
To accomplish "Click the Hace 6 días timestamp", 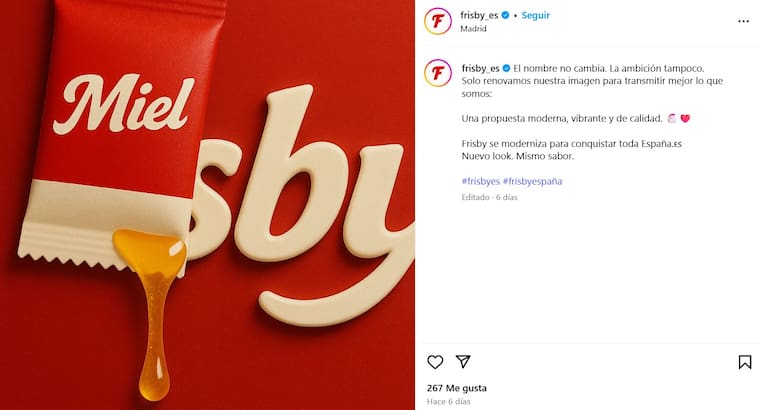I will point(448,401).
